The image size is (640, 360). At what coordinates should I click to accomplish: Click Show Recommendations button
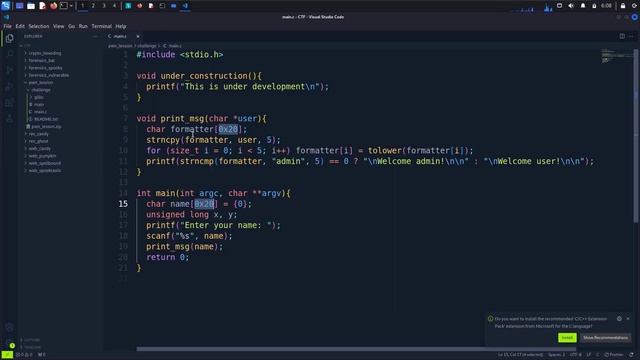pyautogui.click(x=605, y=338)
